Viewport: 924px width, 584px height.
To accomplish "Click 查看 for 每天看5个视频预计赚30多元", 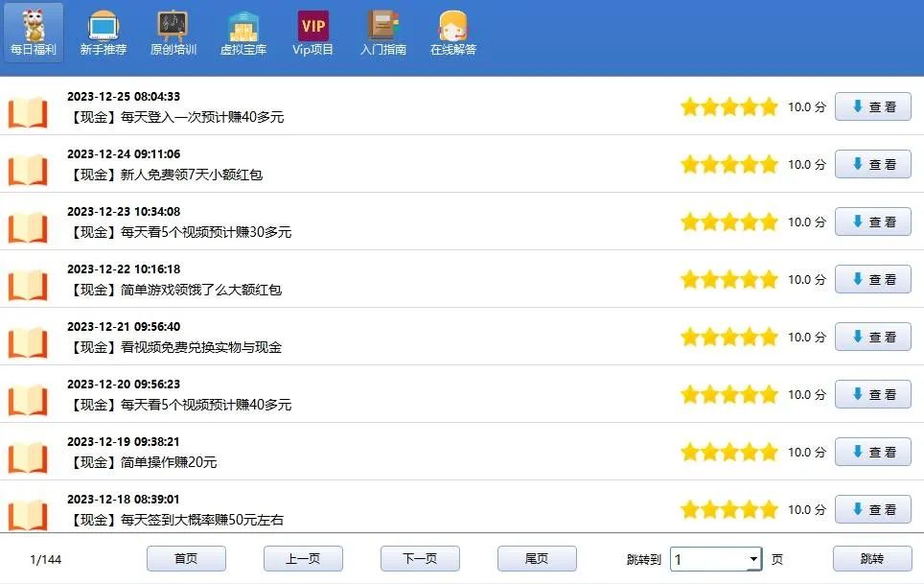I will point(872,222).
